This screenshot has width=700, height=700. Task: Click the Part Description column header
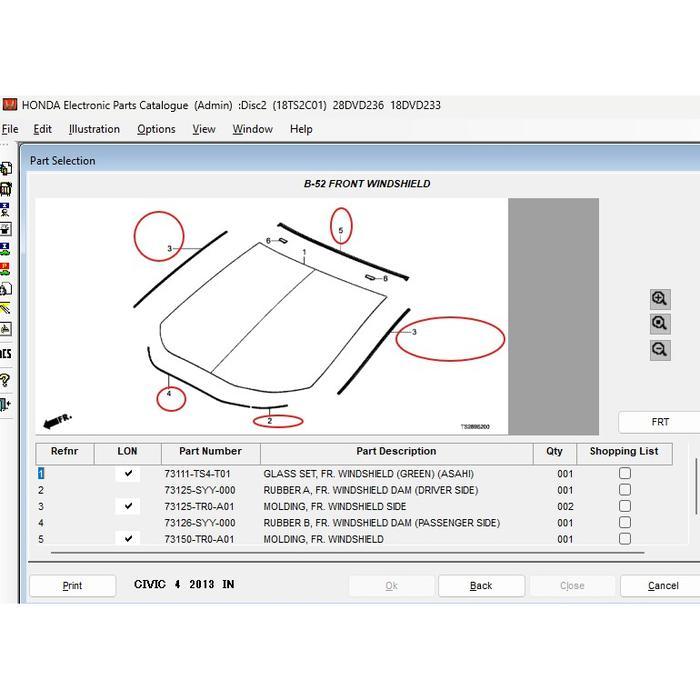point(396,452)
